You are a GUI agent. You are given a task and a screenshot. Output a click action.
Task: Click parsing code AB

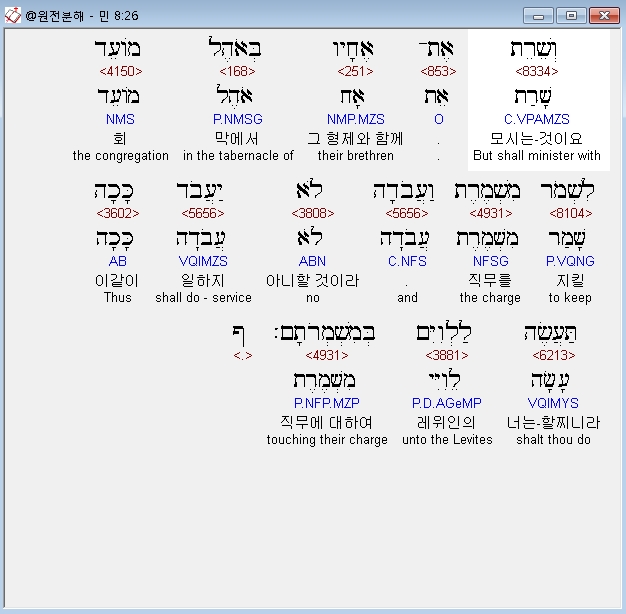tap(117, 261)
